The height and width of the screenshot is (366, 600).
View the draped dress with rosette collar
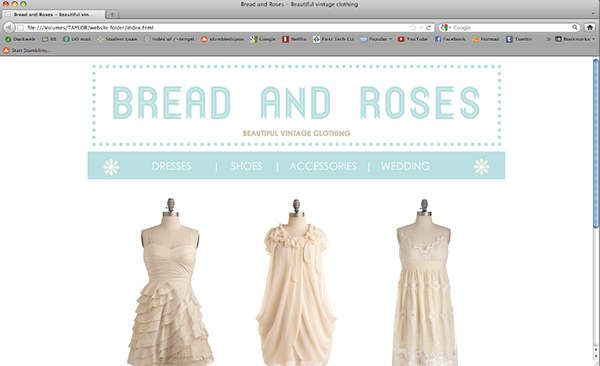click(x=296, y=283)
